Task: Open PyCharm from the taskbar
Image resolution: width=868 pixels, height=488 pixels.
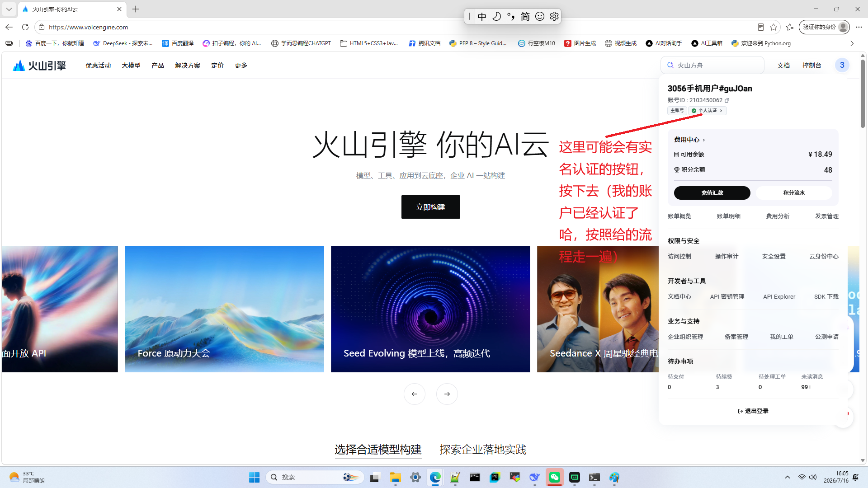Action: click(495, 477)
